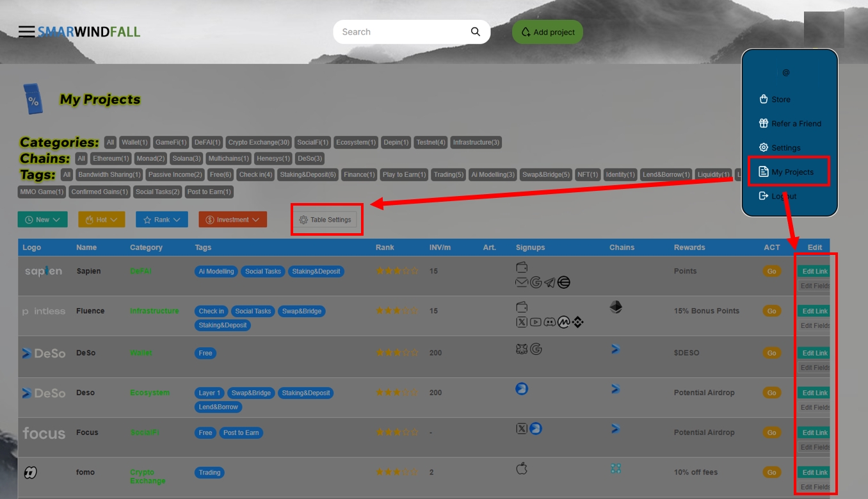Open the hamburger menu beside the logo
Image resolution: width=868 pixels, height=499 pixels.
pyautogui.click(x=26, y=31)
